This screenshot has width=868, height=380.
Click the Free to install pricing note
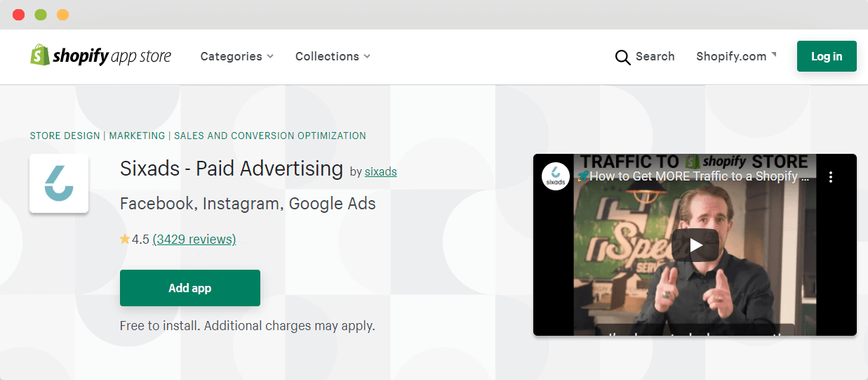point(248,326)
